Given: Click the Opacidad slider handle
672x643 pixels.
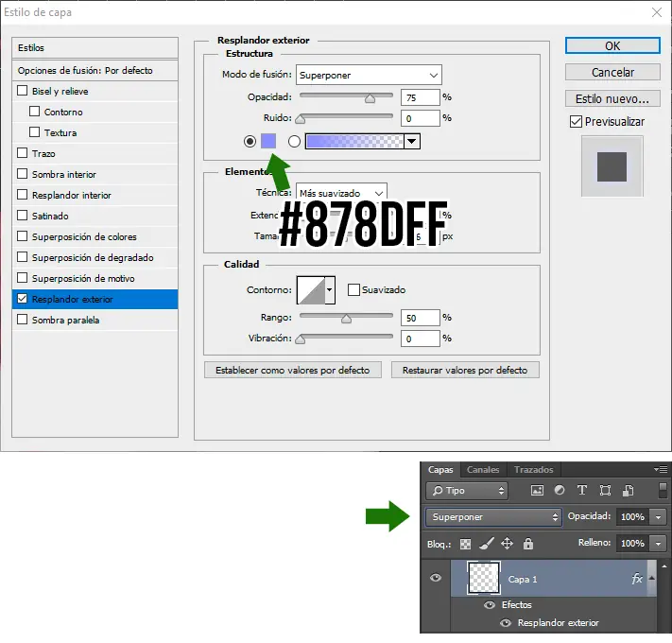Looking at the screenshot, I should point(370,99).
